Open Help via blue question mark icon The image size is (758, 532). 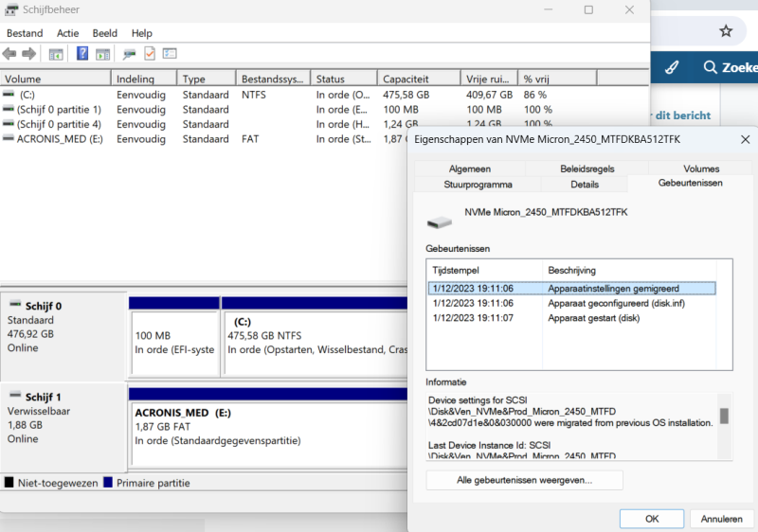[82, 54]
